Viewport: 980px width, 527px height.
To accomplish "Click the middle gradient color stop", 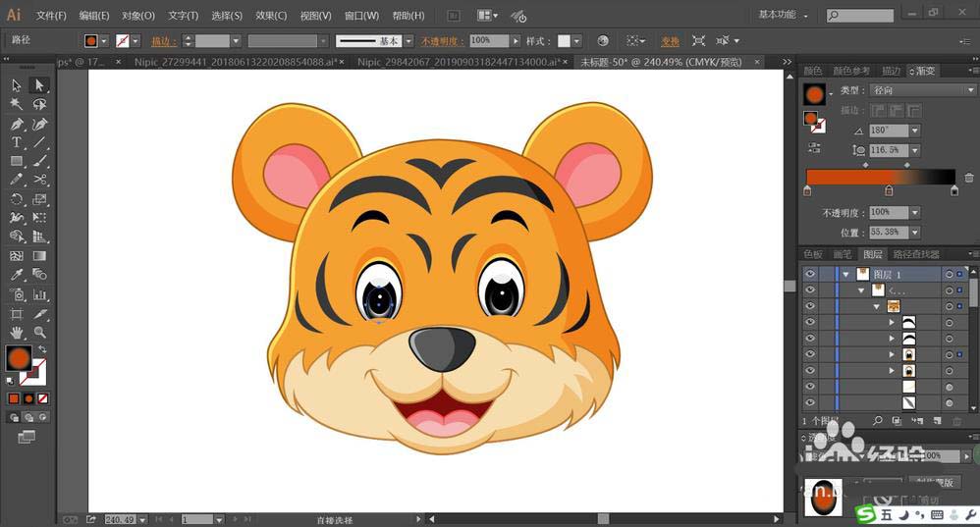I will tap(889, 191).
